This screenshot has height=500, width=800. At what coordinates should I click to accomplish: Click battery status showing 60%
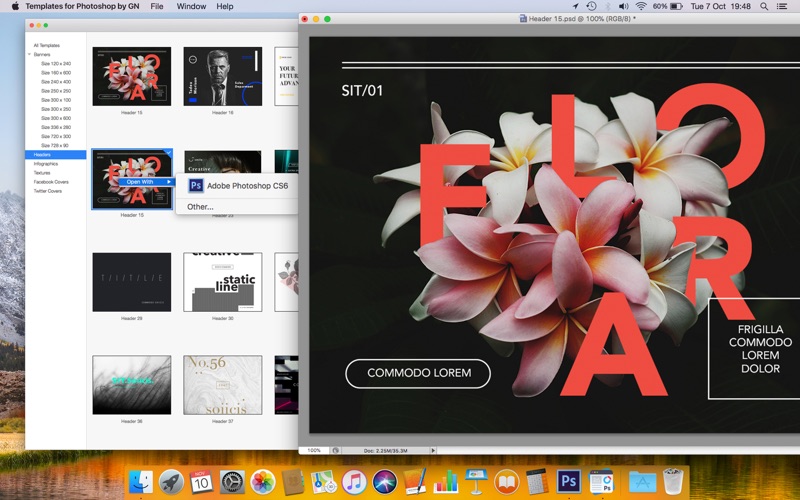click(x=667, y=6)
